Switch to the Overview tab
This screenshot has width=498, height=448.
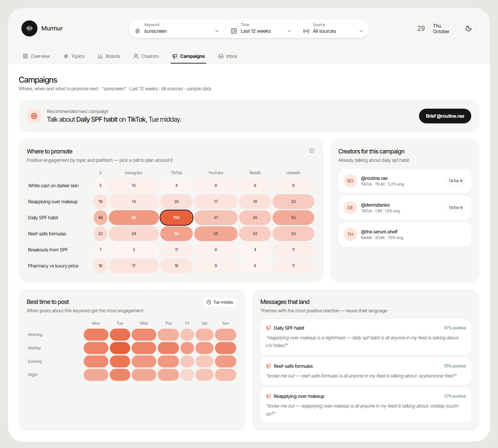[36, 56]
